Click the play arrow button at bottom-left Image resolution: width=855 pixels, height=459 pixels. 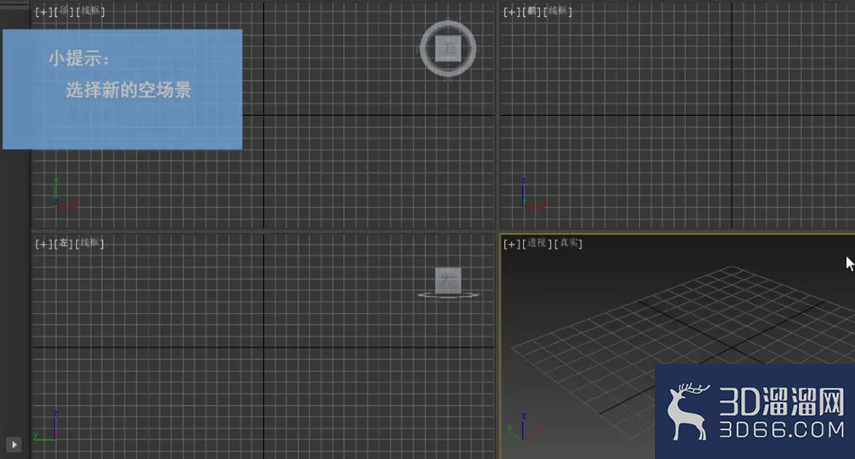tap(14, 444)
